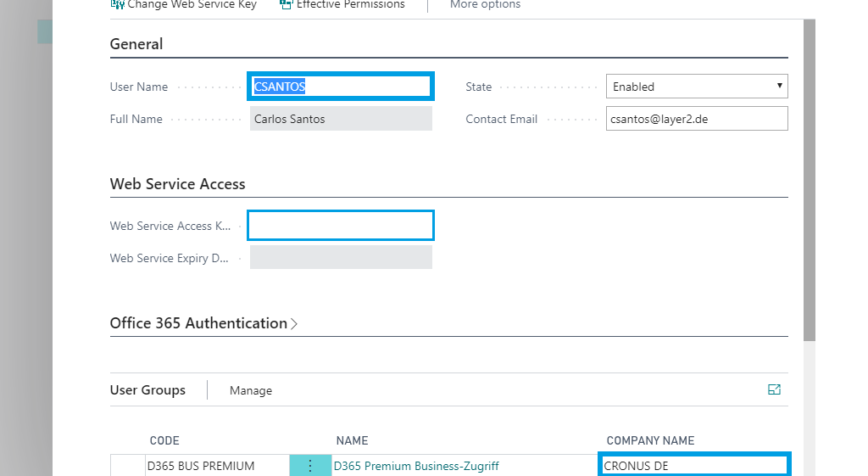Screen dimensions: 868x476
Task: Select the CRONUS DE company name cell
Action: 693,466
